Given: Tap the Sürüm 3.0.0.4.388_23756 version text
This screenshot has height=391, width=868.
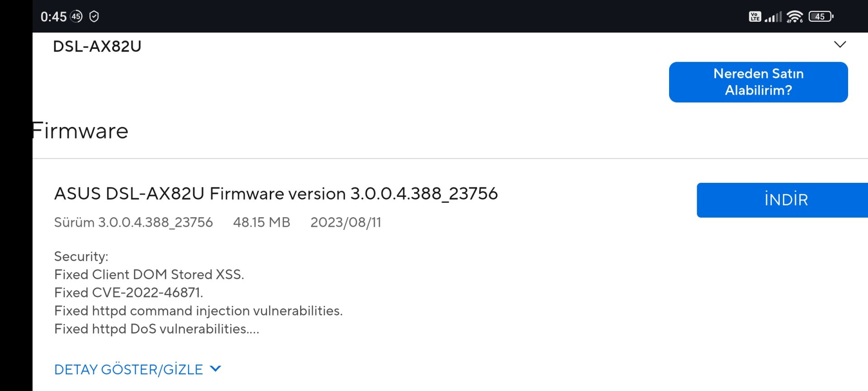Looking at the screenshot, I should 133,222.
